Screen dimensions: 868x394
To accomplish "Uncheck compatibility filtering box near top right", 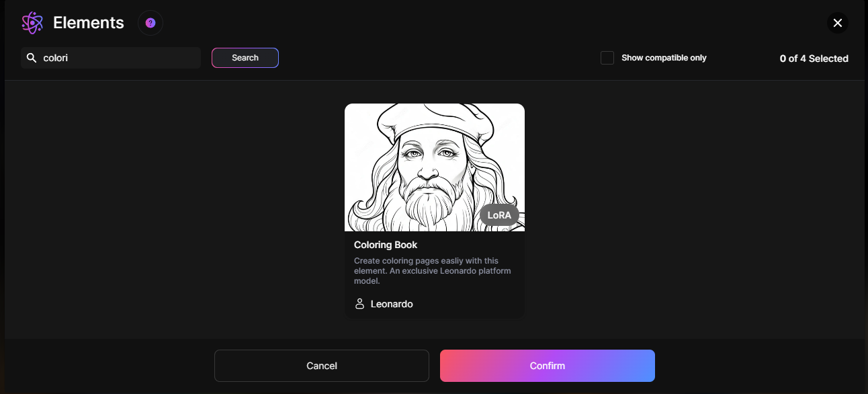I will [x=607, y=58].
